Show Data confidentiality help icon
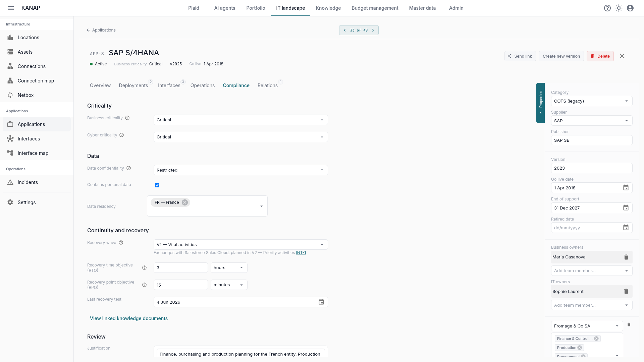The width and height of the screenshot is (644, 362). [129, 168]
